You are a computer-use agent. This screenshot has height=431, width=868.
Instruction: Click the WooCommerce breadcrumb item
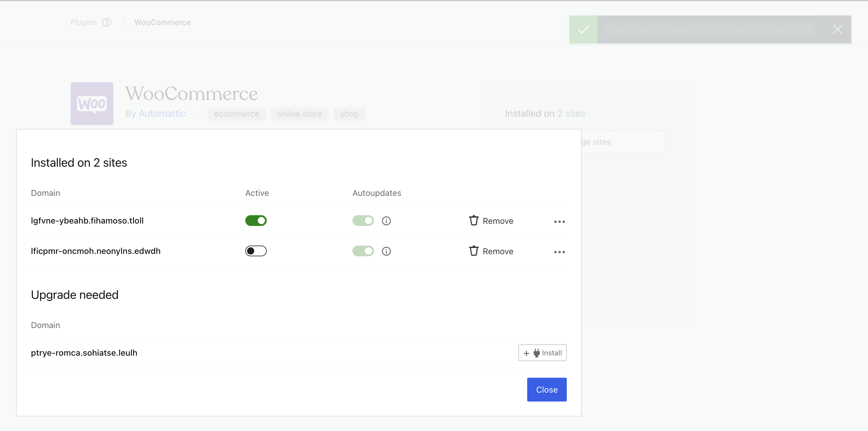pyautogui.click(x=163, y=22)
